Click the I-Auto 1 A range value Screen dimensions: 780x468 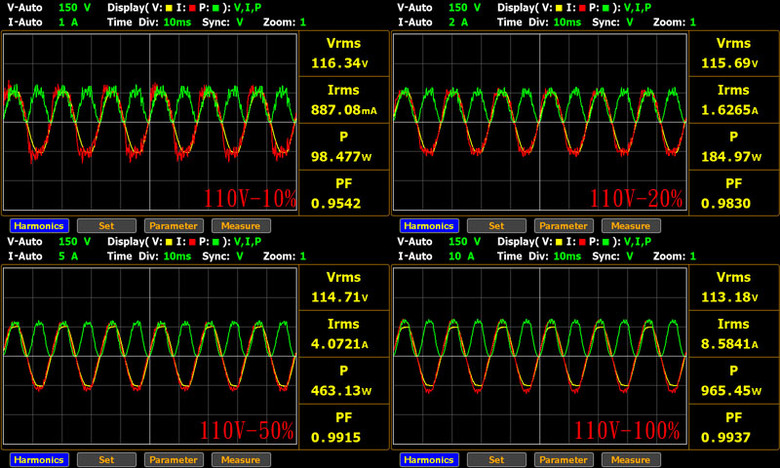[68, 22]
